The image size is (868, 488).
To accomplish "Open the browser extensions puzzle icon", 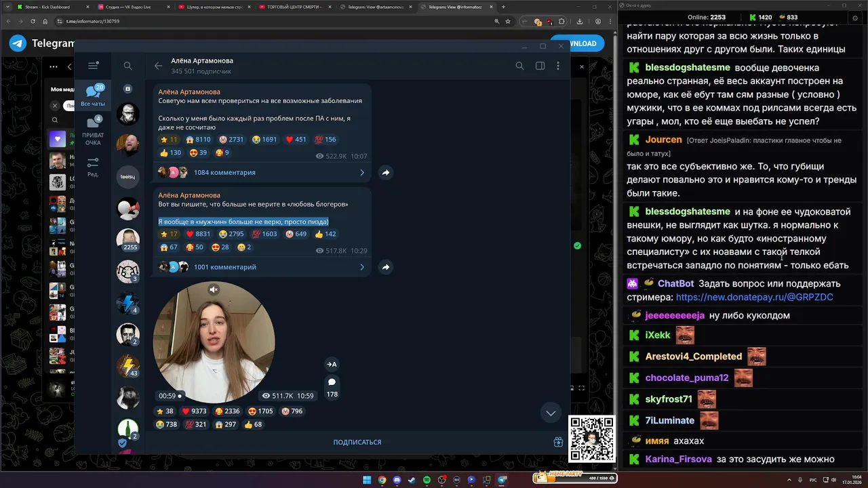I will click(561, 22).
